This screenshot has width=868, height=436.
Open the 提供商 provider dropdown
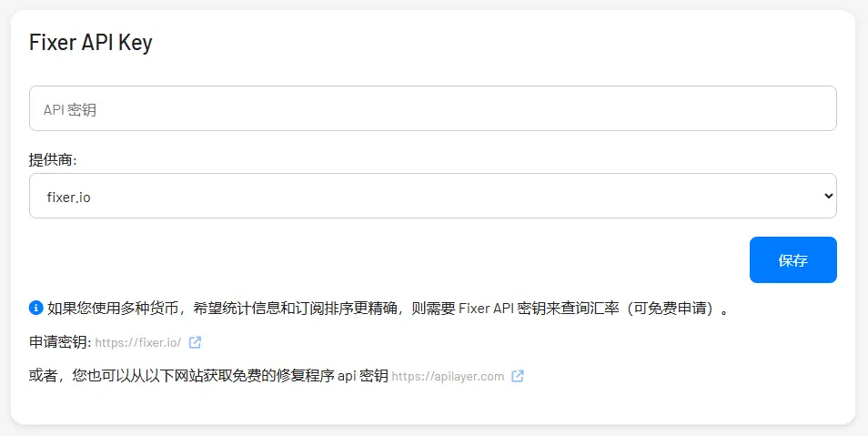tap(432, 196)
